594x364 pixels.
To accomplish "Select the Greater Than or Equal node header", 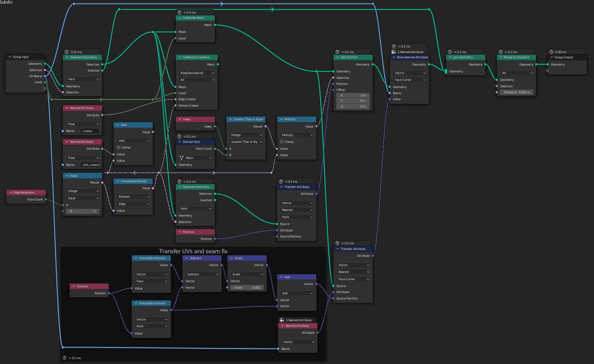I will [x=246, y=119].
